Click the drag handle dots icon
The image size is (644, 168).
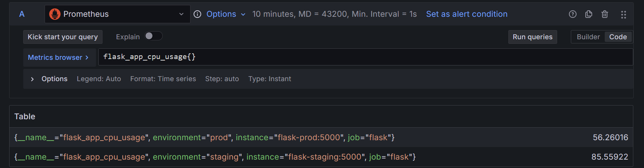pos(623,14)
